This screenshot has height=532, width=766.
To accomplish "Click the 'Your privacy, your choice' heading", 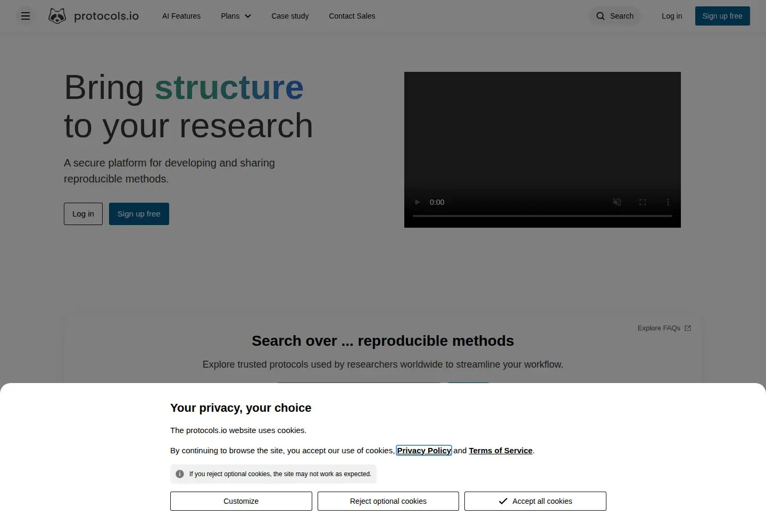I will (x=241, y=408).
